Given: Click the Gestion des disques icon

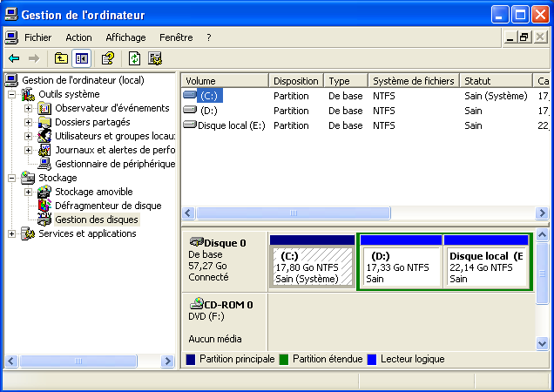Looking at the screenshot, I should click(44, 220).
